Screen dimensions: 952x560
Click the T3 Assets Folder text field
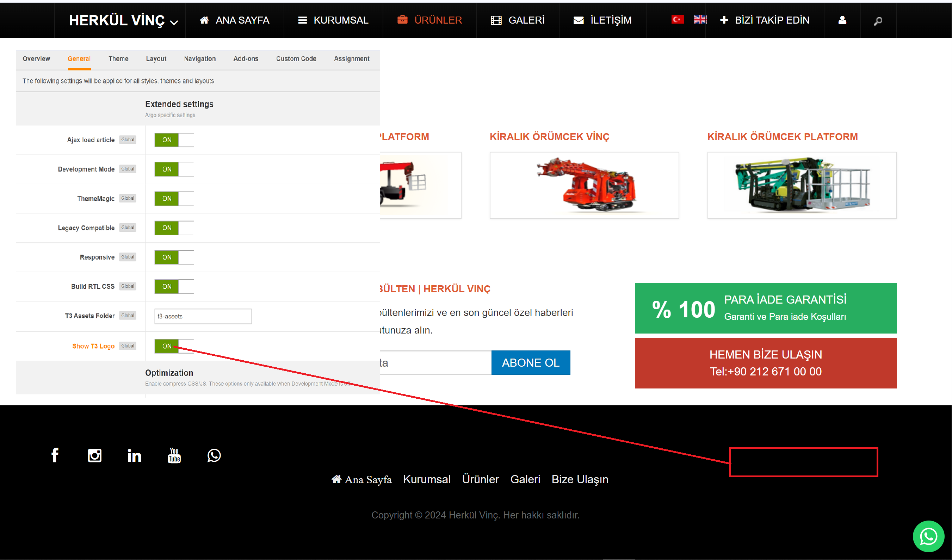pyautogui.click(x=203, y=316)
